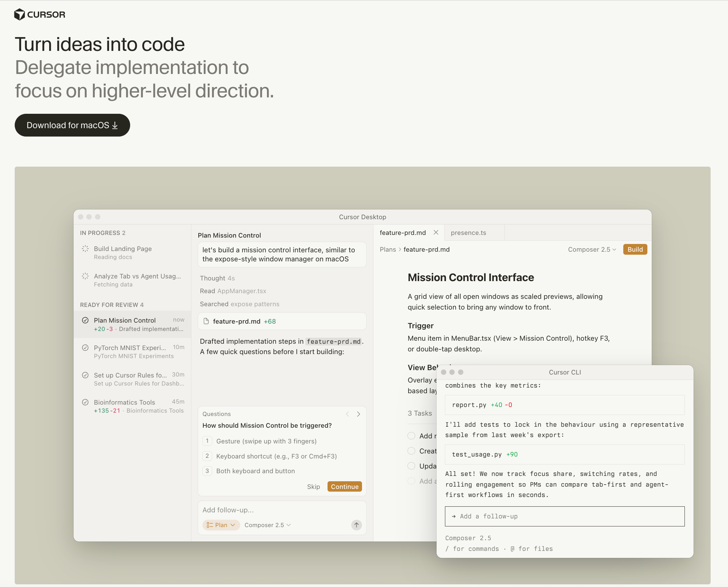This screenshot has height=587, width=728.
Task: Choose Gesture swipe up option 1
Action: 260,441
